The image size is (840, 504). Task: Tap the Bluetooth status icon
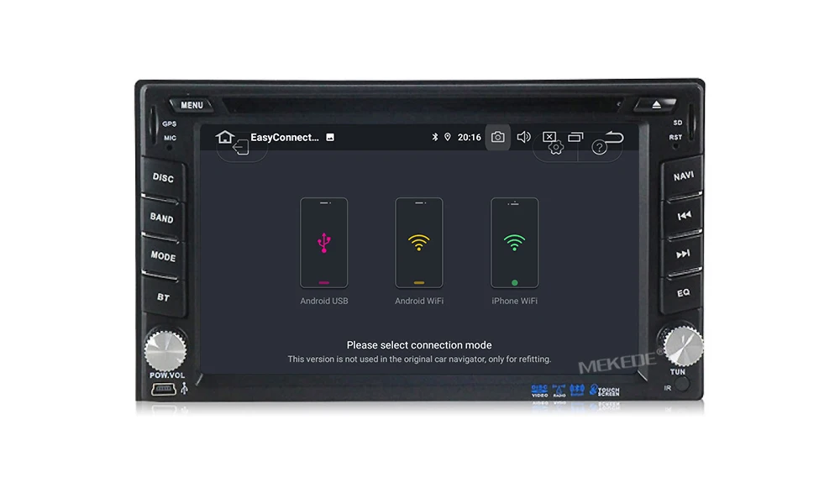coord(435,137)
